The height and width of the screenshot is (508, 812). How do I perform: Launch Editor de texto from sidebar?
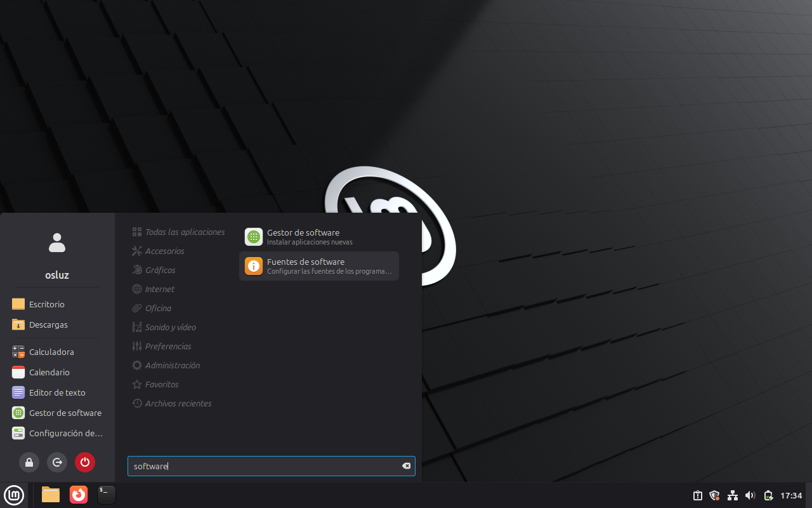(57, 392)
